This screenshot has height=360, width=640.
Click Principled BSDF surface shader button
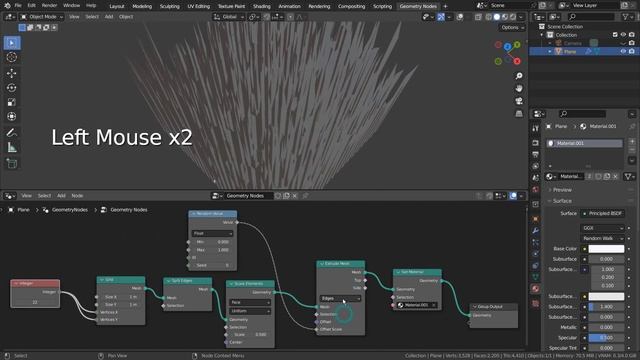[x=602, y=213]
